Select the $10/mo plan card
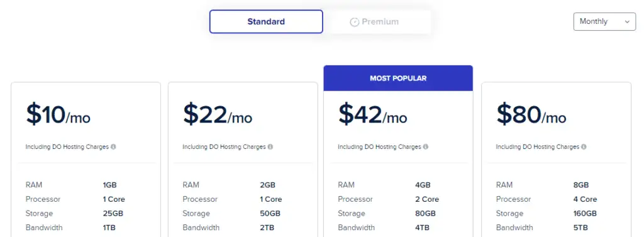Viewport: 644px width, 237px height. point(86,160)
